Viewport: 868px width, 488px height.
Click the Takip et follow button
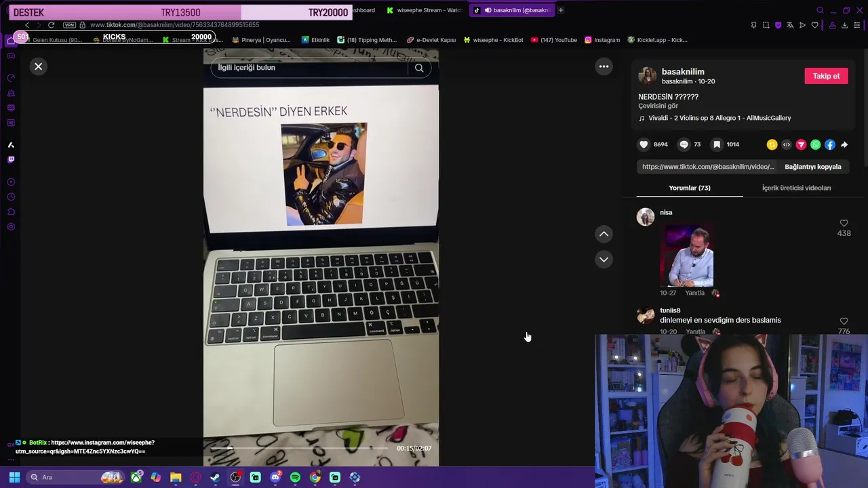coord(826,76)
